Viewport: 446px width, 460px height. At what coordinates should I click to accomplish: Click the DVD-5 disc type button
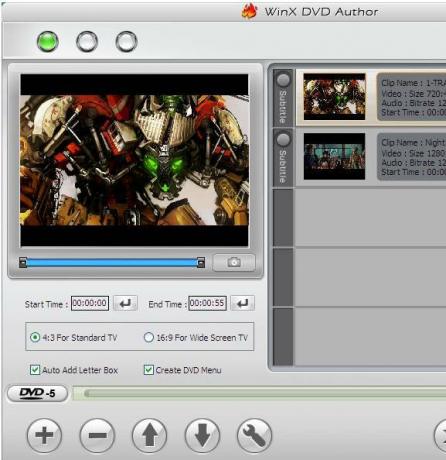click(37, 393)
